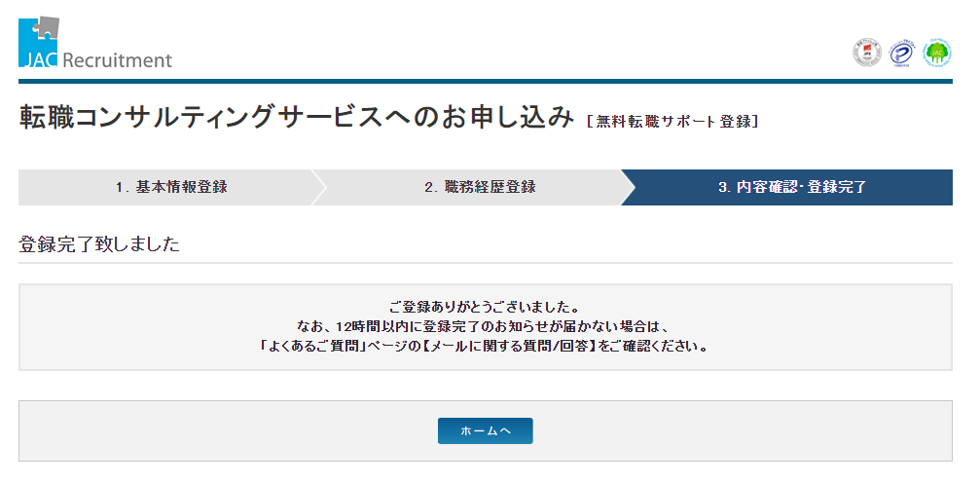The width and height of the screenshot is (980, 483).
Task: Go to step 1. 基本情報登録
Action: coord(171,187)
